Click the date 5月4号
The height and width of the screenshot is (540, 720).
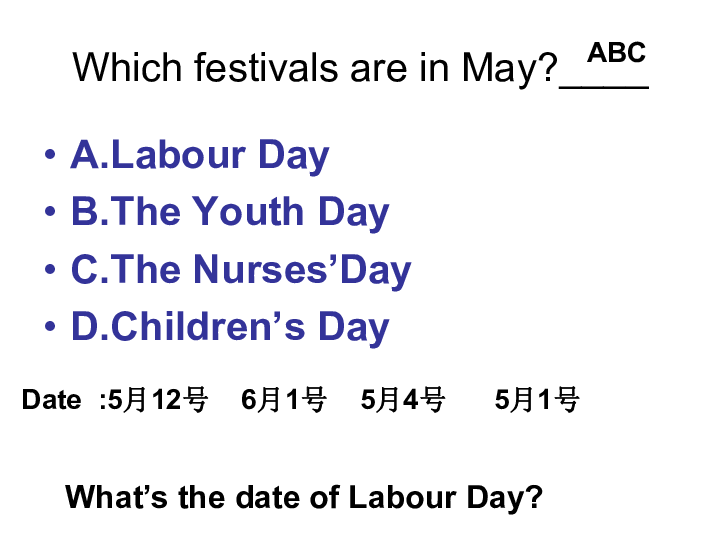[x=403, y=399]
